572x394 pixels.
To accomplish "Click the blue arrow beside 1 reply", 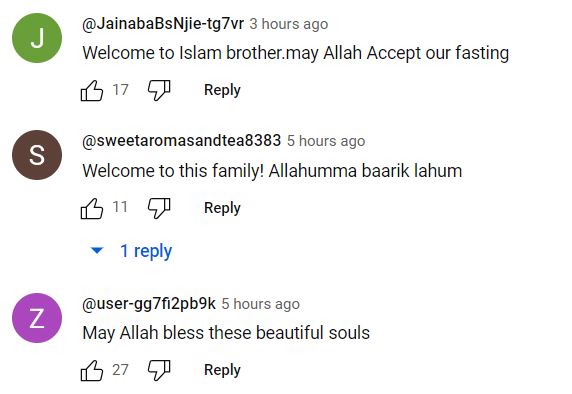I will pos(97,251).
